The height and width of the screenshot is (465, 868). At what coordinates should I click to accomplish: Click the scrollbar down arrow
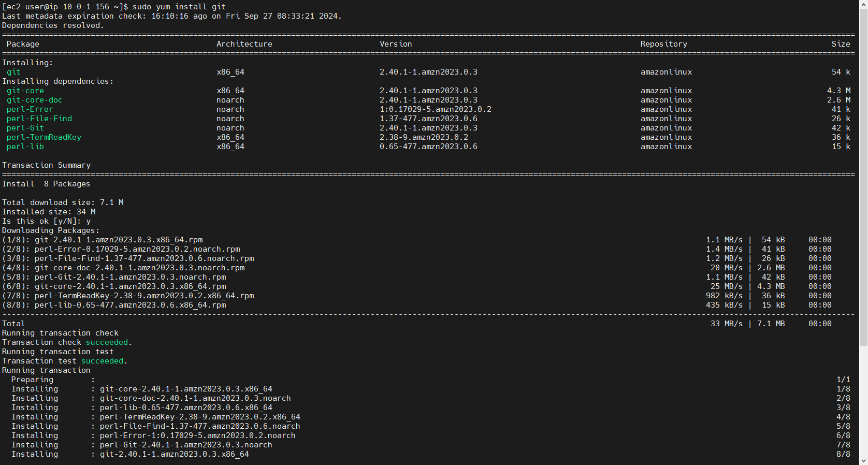pyautogui.click(x=863, y=460)
